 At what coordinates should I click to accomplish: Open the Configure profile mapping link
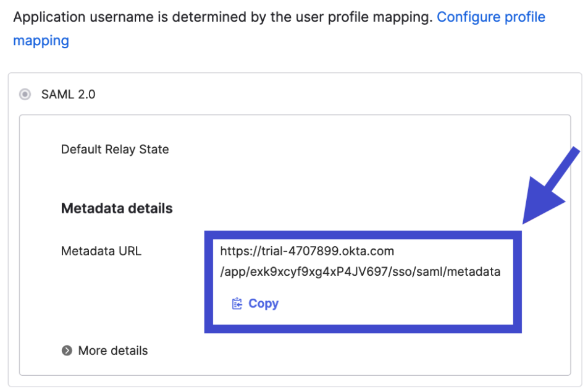tap(490, 17)
